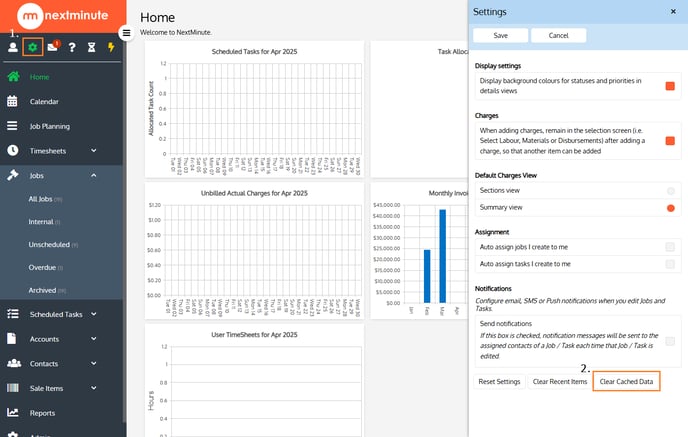The image size is (688, 437).
Task: Toggle display background colours checkbox
Action: coord(670,86)
